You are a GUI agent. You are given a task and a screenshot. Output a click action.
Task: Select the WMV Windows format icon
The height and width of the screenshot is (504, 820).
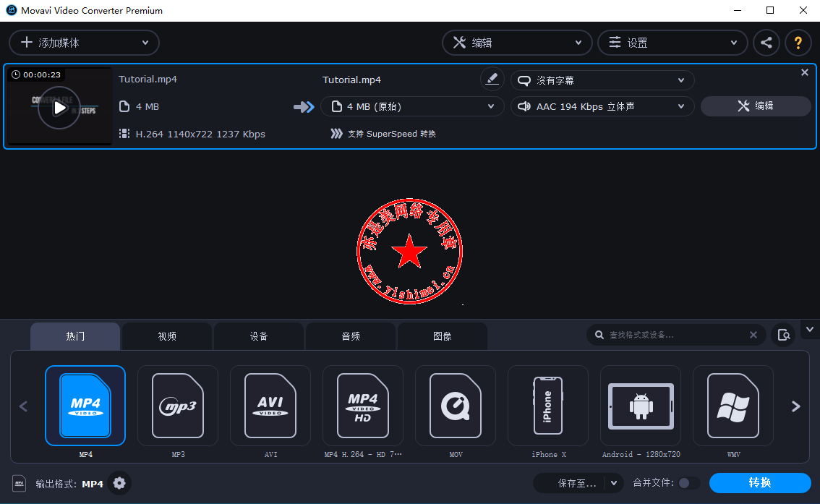(733, 406)
